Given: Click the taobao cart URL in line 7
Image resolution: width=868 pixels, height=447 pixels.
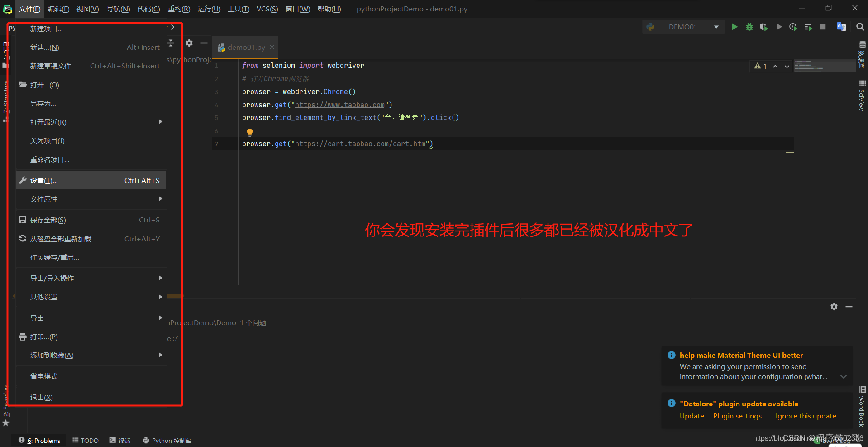Looking at the screenshot, I should click(x=360, y=144).
